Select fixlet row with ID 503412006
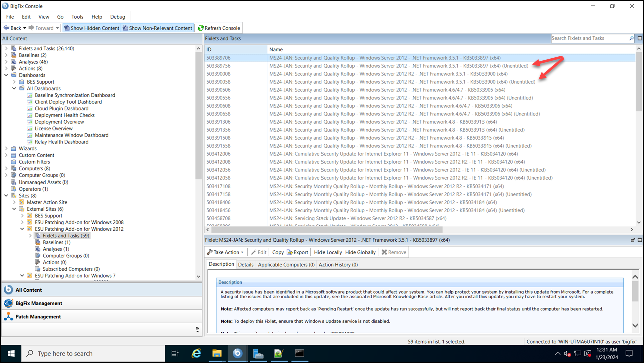Viewport: 644px width, 363px height. click(x=420, y=154)
